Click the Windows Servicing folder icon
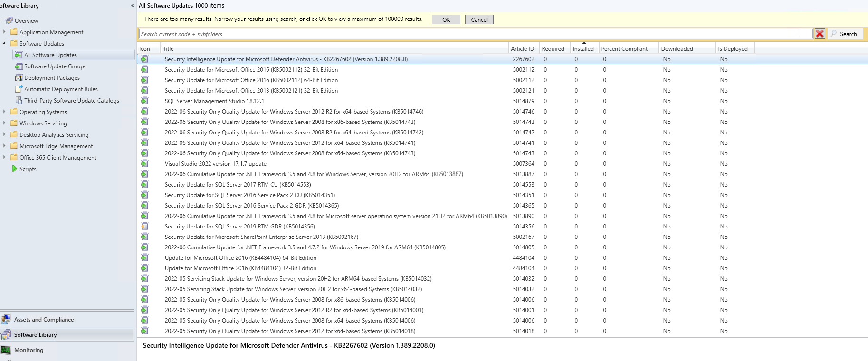 click(14, 123)
